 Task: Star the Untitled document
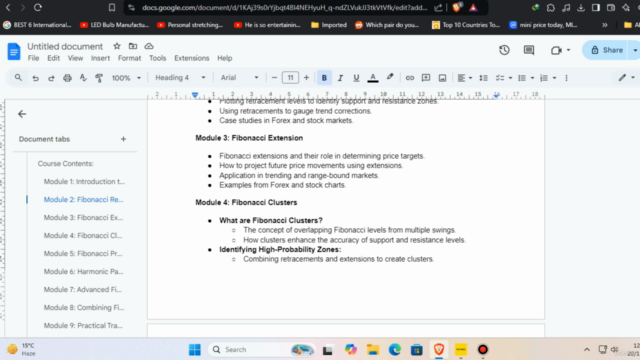pos(117,46)
